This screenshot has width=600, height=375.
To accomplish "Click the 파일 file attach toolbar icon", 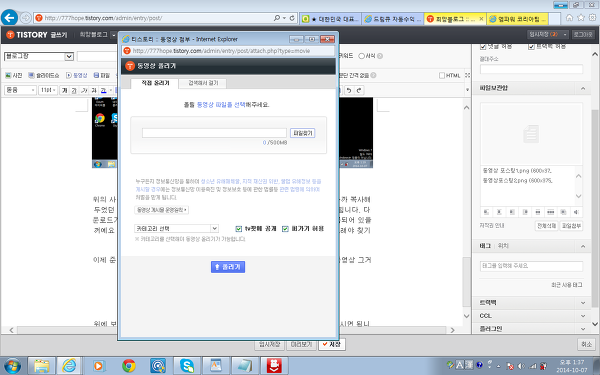I will pyautogui.click(x=102, y=75).
